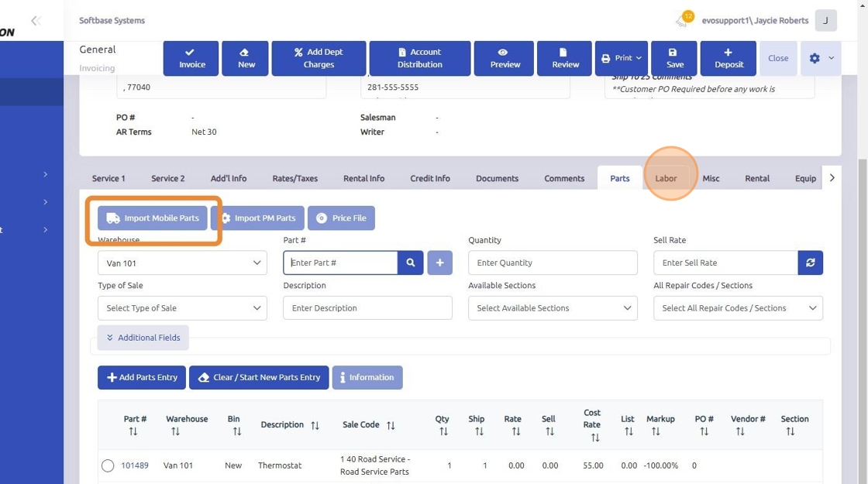Save the work order
The width and height of the screenshot is (868, 484).
tap(675, 58)
